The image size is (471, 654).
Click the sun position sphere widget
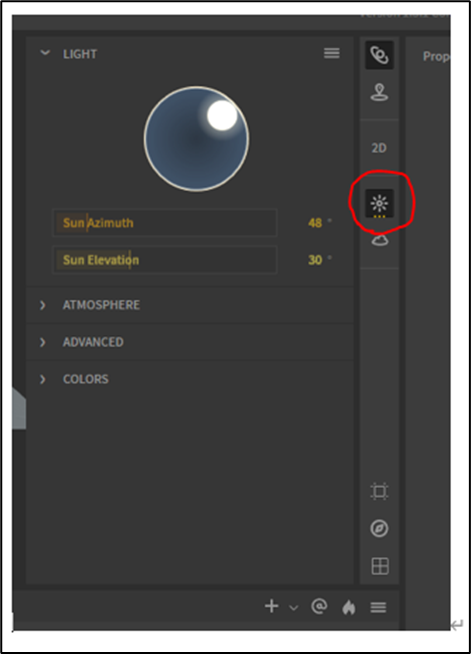click(196, 139)
